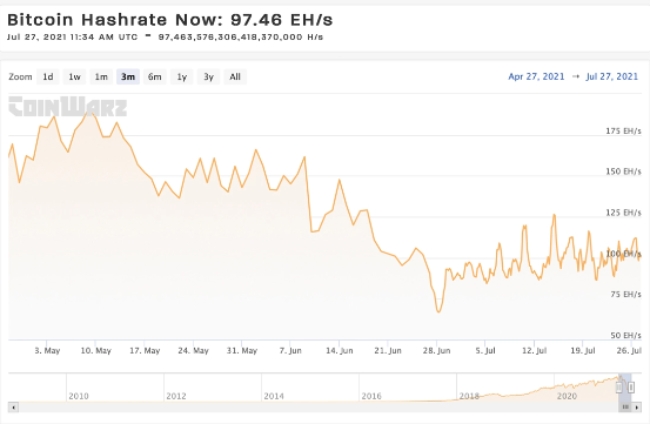Click the Bitcoin Hashrate Now heading
The image size is (650, 424).
coord(170,19)
